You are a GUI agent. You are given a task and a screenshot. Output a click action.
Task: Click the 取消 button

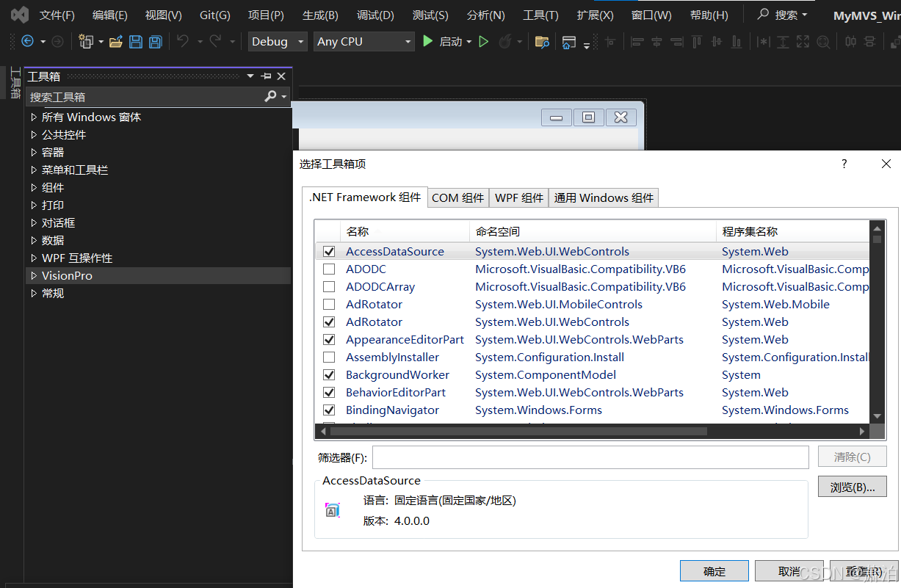(789, 572)
